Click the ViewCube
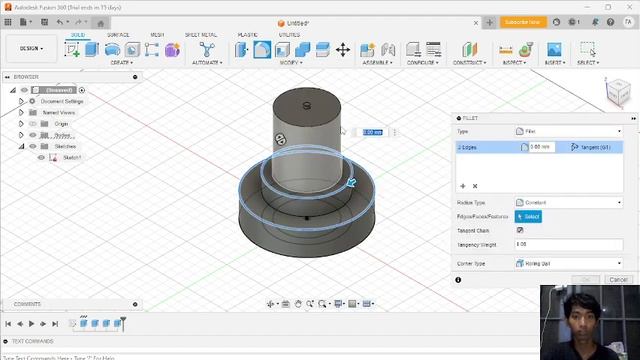The width and height of the screenshot is (640, 360). tap(618, 92)
